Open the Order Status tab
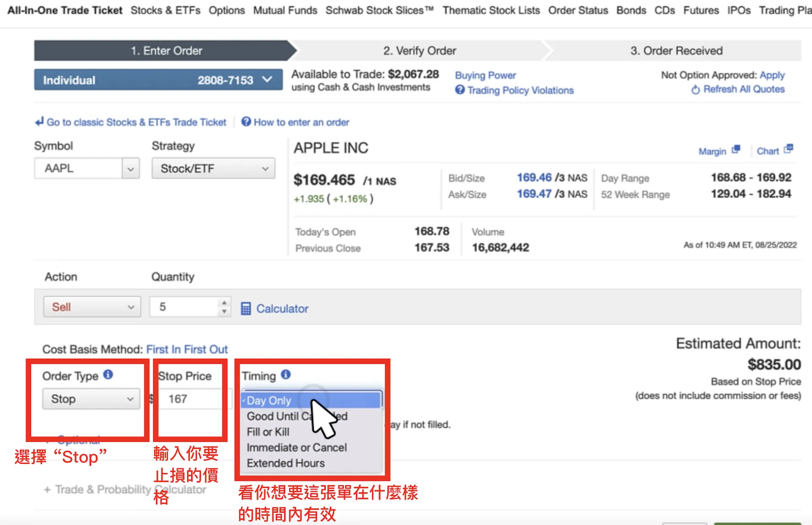This screenshot has height=525, width=812. pyautogui.click(x=578, y=10)
